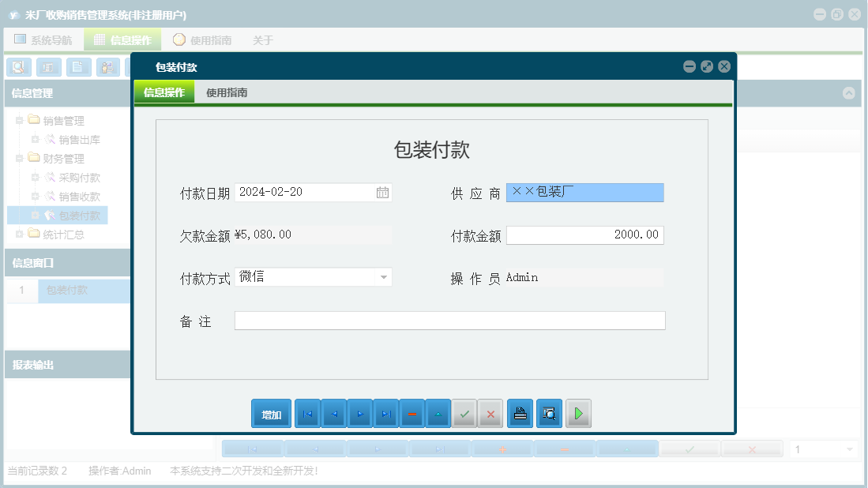Advance to the next record icon
Viewport: 868px width, 488px height.
tap(359, 413)
